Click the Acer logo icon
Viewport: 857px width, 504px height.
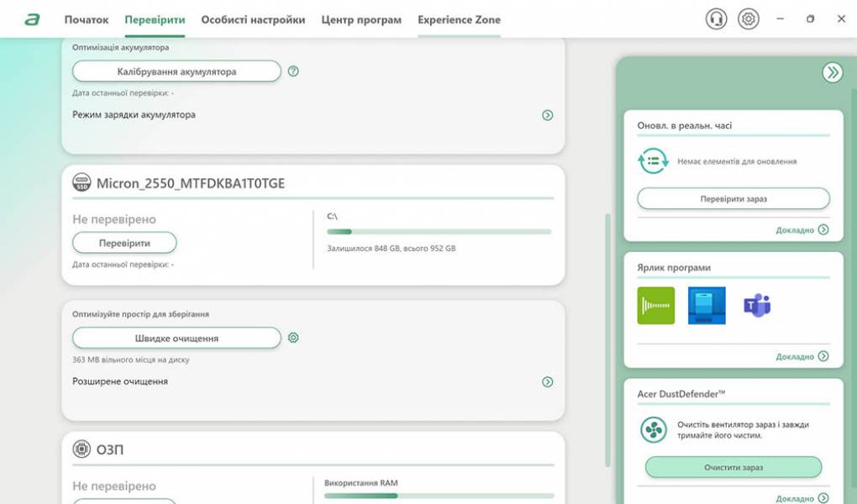[32, 19]
